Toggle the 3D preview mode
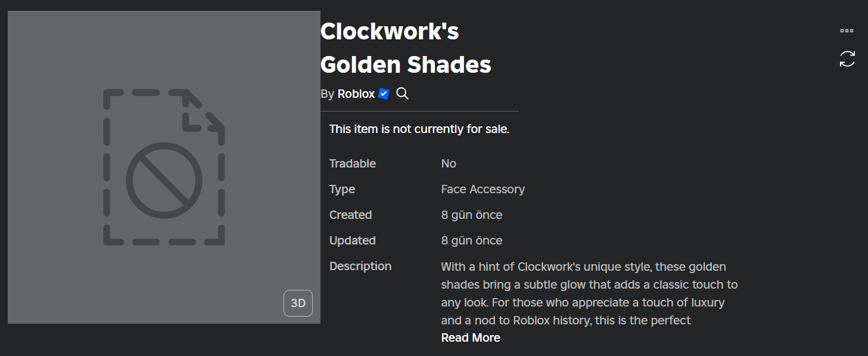Screen dimensions: 868x356 pyautogui.click(x=298, y=303)
